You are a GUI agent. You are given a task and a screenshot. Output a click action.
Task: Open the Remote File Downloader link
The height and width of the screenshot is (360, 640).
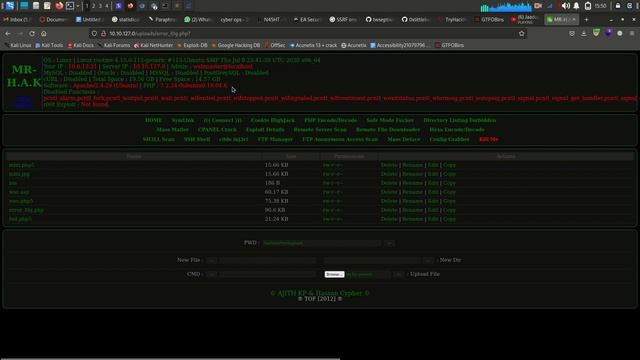tap(388, 130)
